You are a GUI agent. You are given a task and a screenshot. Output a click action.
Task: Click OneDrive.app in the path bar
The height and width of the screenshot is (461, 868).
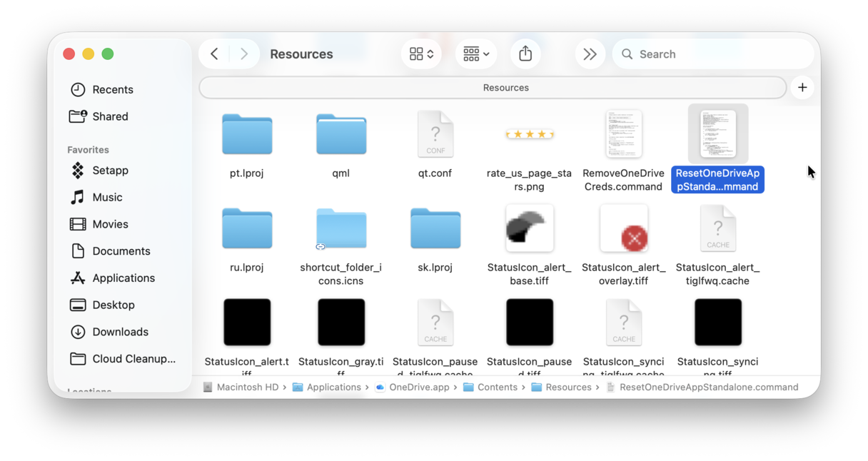coord(413,387)
